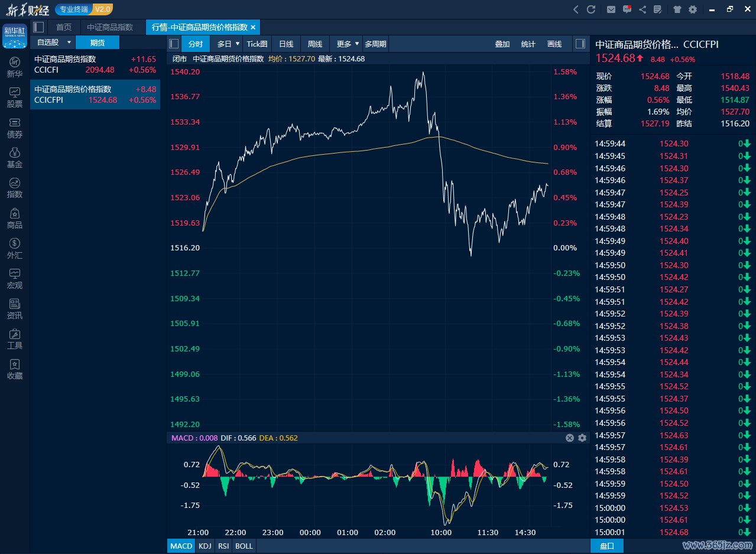Open MACD indicator settings gear
Screen dimensions: 756x554
click(582, 438)
